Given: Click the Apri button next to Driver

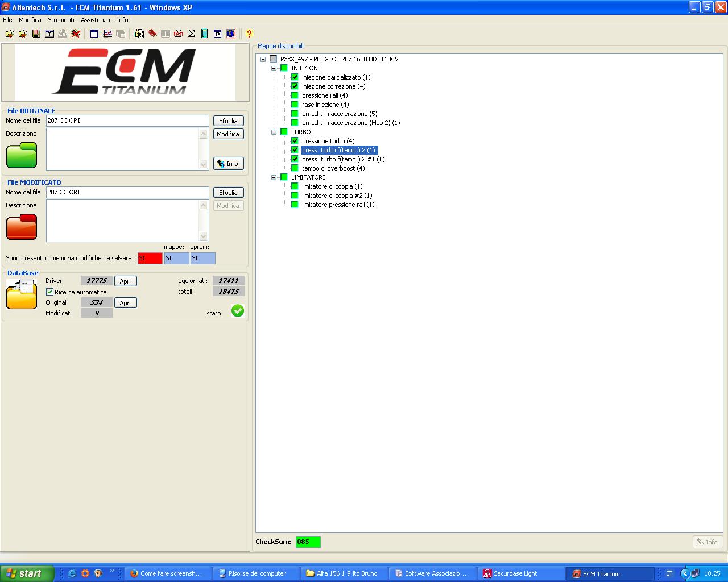Looking at the screenshot, I should click(125, 281).
